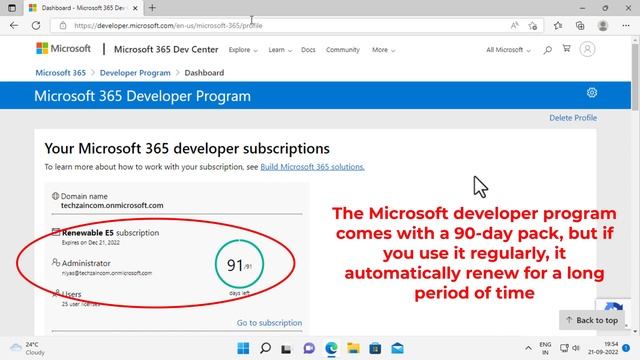Viewport: 640px width, 360px height.
Task: Open the browser profile avatar
Action: point(603,25)
